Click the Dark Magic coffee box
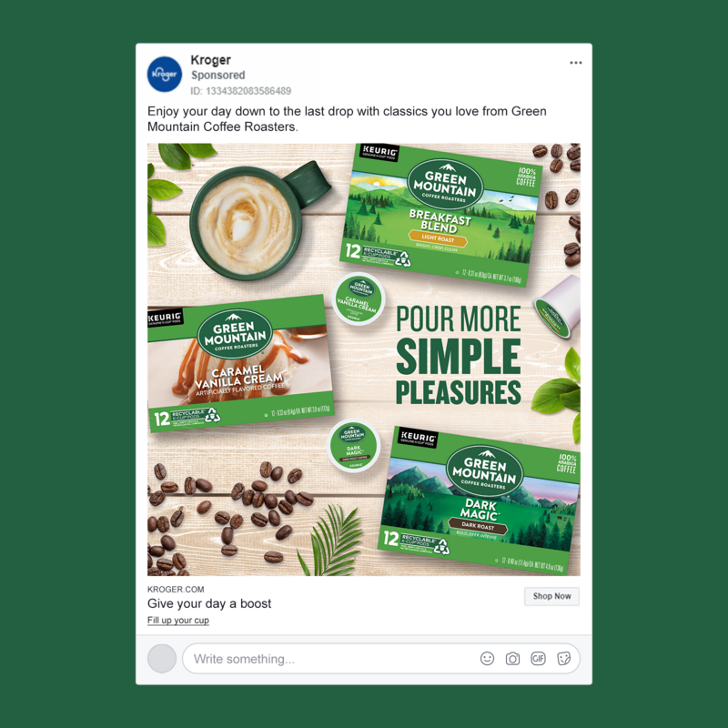The width and height of the screenshot is (728, 728). (x=480, y=498)
